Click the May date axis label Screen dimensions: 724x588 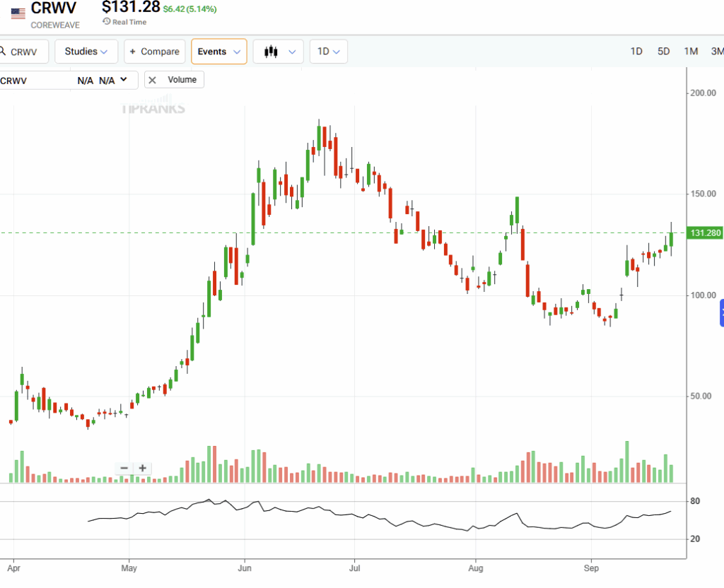coord(129,568)
